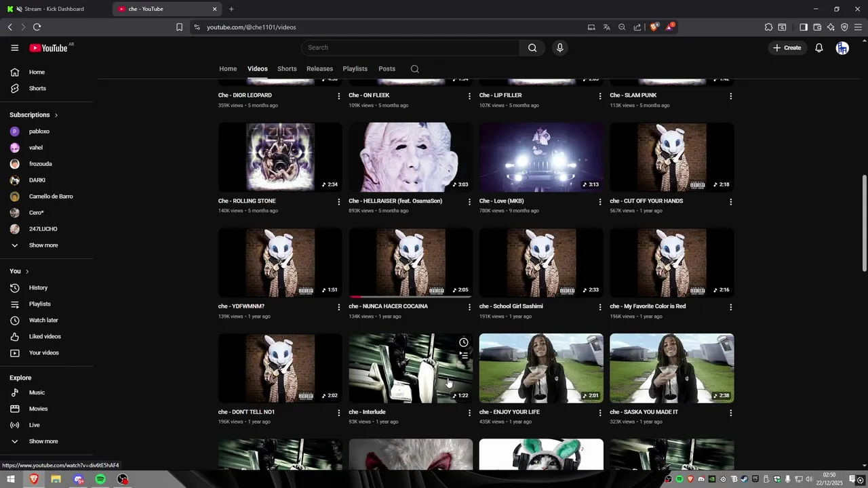Open the account avatar menu
Viewport: 868px width, 488px height.
click(842, 47)
